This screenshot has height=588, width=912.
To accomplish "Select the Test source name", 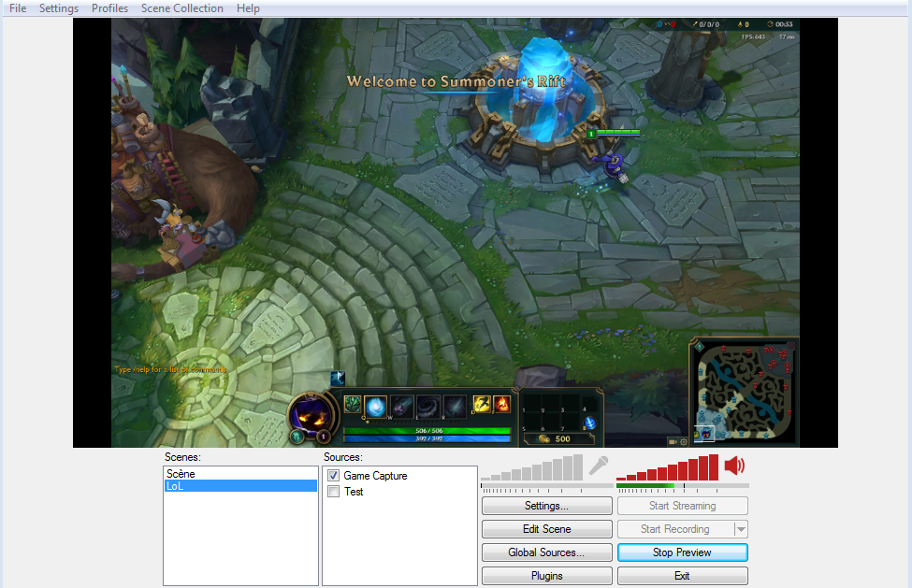I will [x=354, y=492].
